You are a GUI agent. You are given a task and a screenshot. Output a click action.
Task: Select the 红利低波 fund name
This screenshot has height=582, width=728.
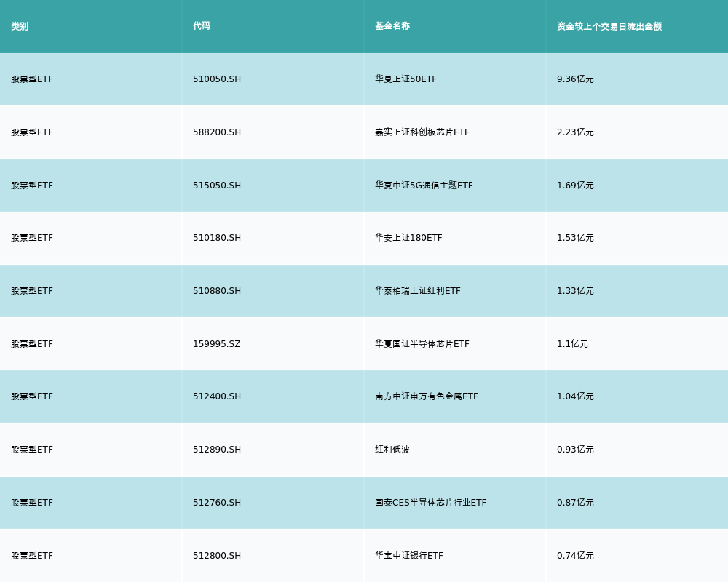click(392, 450)
